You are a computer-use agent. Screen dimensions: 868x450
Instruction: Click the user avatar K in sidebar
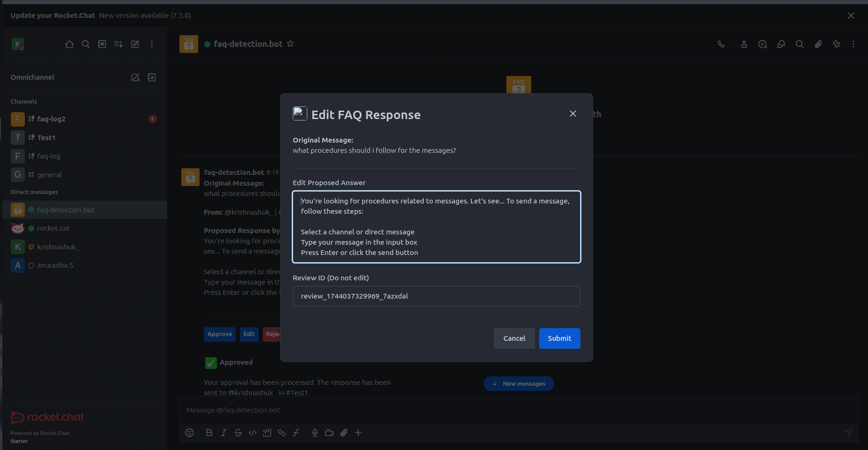pos(18,44)
